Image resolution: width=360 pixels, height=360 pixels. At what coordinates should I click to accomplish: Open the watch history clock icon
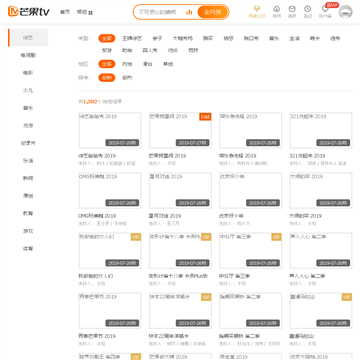(x=307, y=9)
